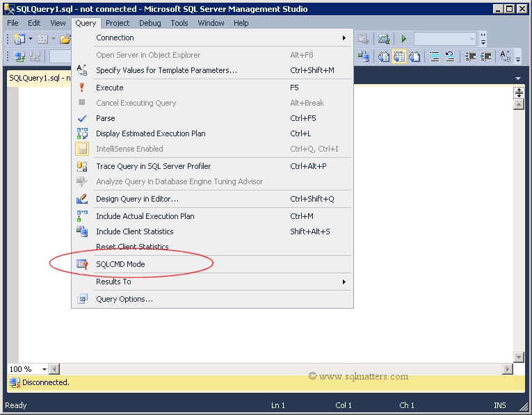Open the 100 % zoom level dropdown

tap(44, 369)
